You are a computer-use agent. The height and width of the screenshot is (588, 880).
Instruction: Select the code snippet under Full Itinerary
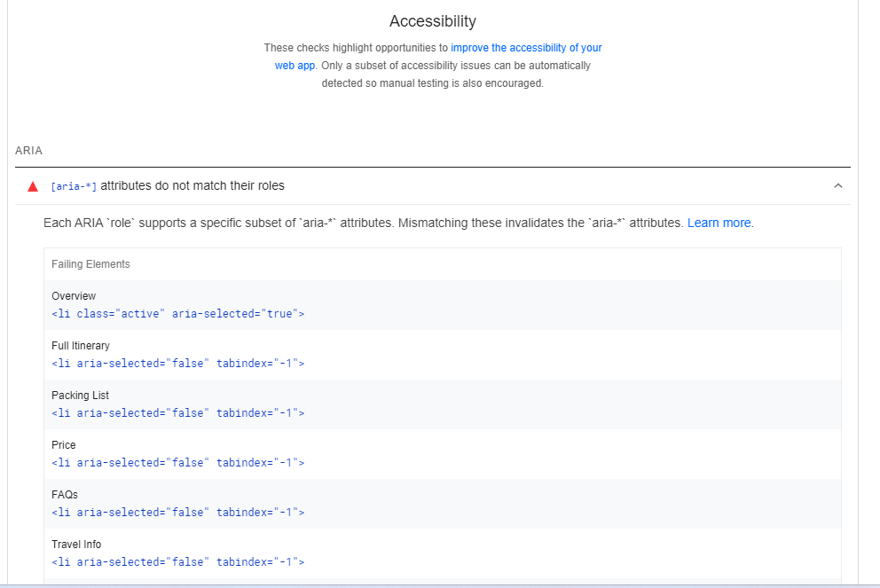(x=178, y=364)
